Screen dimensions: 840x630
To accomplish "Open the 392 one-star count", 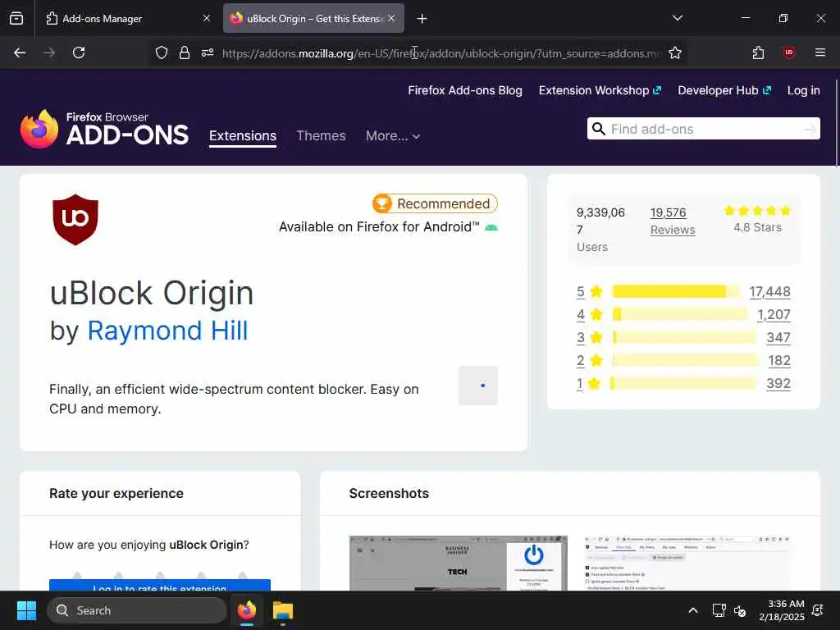I will 778,384.
